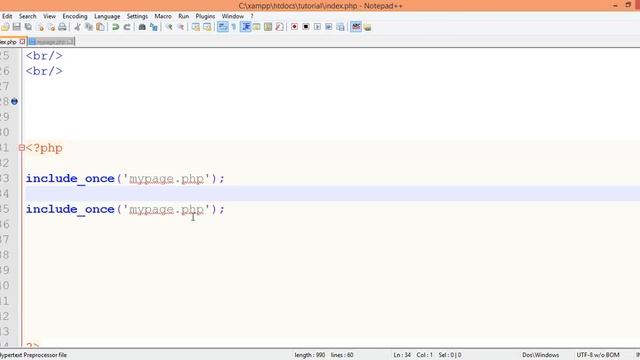Click the 'UTF-8 w/o BOM' encoding entry
The height and width of the screenshot is (360, 640).
pyautogui.click(x=598, y=355)
